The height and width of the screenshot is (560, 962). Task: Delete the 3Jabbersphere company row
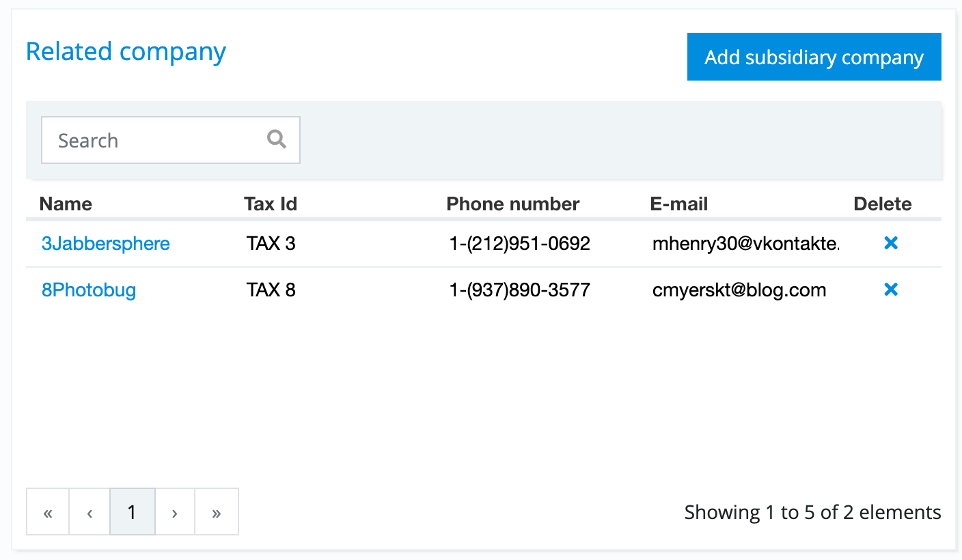[890, 243]
